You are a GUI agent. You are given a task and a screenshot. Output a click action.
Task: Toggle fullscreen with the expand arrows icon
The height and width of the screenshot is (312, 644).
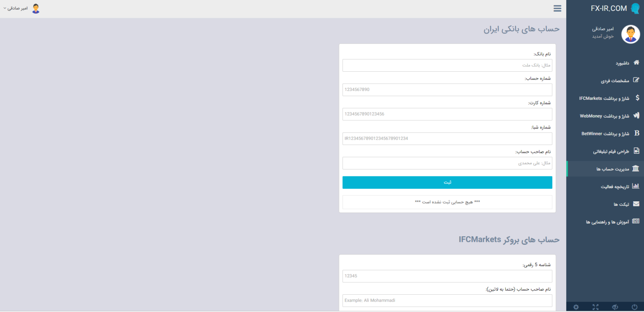point(596,307)
